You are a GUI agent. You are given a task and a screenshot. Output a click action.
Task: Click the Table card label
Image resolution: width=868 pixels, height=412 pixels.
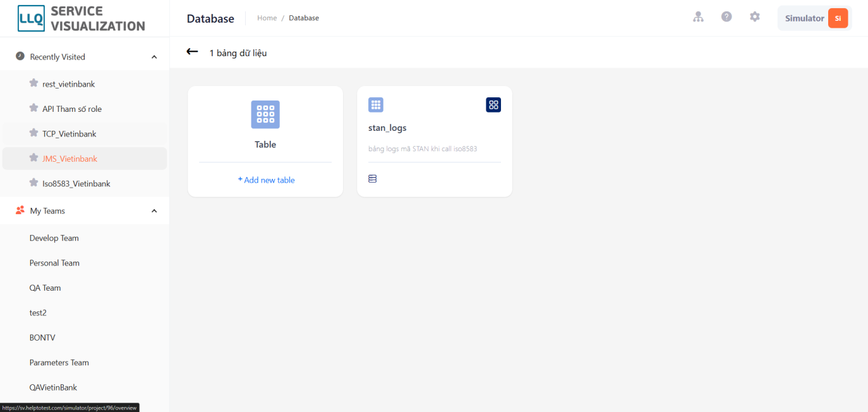[x=265, y=145]
